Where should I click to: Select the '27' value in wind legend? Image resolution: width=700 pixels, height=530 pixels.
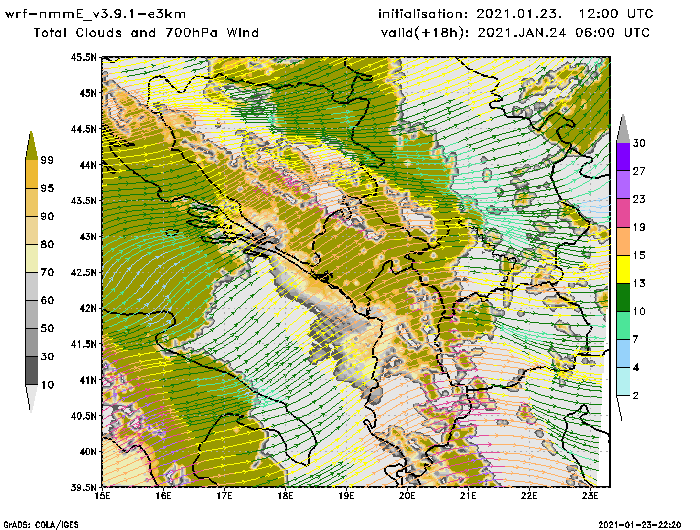pyautogui.click(x=639, y=171)
